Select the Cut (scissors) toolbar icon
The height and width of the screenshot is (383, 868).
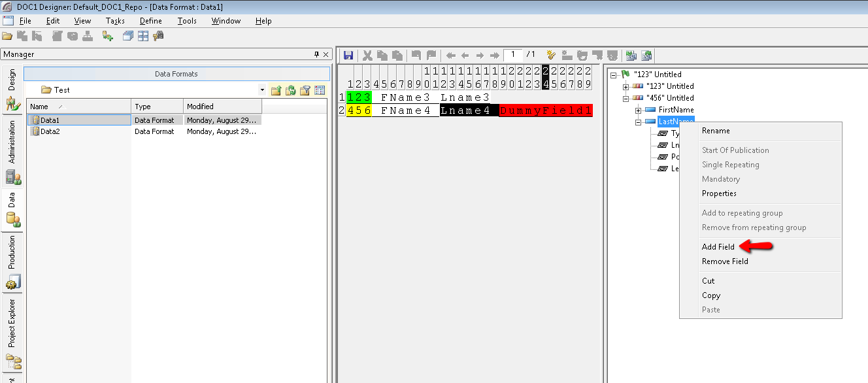pos(367,55)
